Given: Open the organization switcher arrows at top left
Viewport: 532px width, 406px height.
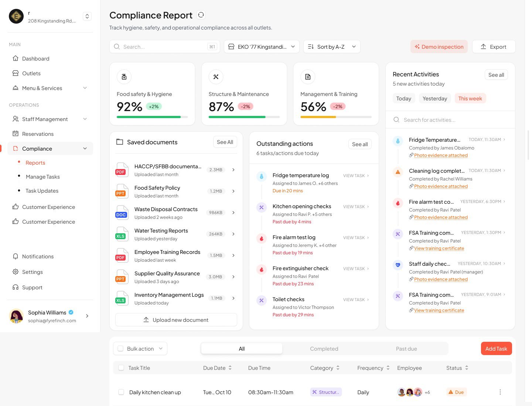Looking at the screenshot, I should click(87, 16).
